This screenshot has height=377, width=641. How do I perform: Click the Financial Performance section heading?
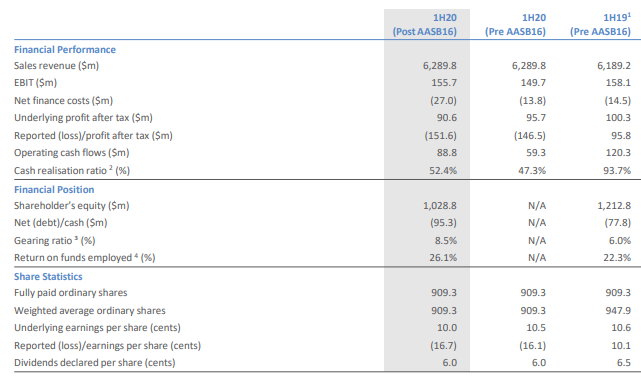[65, 50]
